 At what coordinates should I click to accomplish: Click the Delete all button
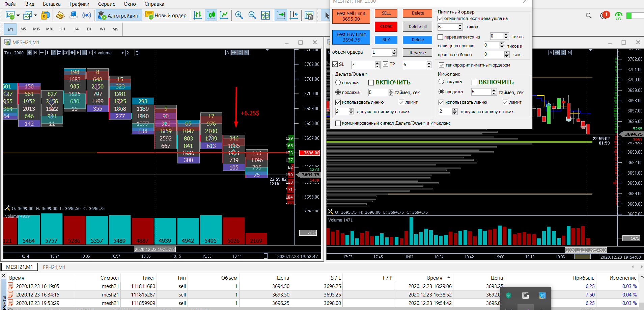point(418,26)
